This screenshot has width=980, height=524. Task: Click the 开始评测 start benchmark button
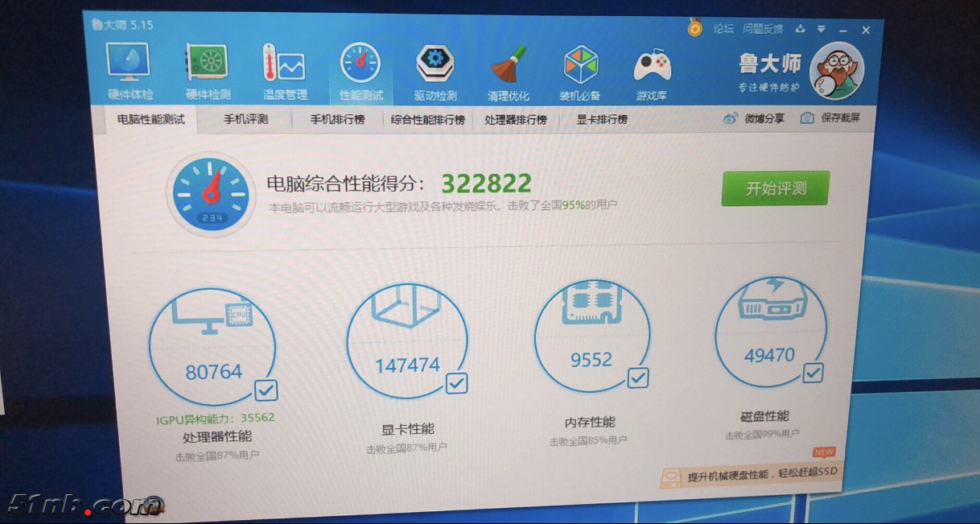(x=773, y=188)
